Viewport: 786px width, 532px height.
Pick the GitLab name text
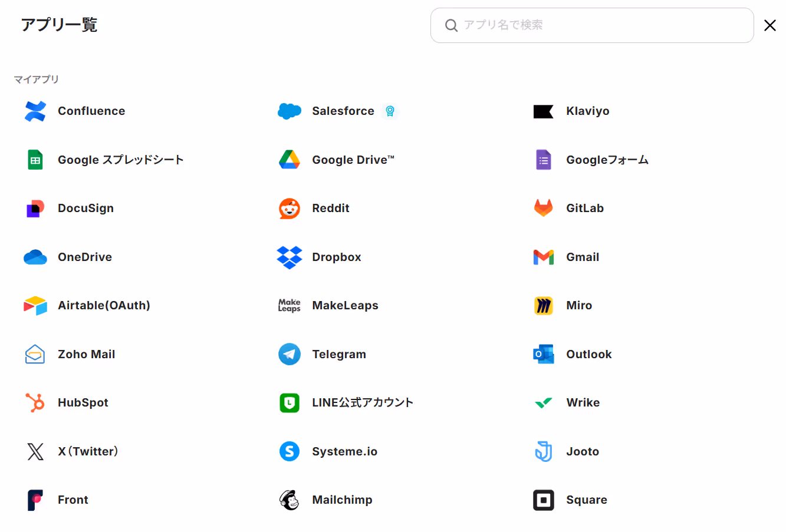pyautogui.click(x=585, y=209)
